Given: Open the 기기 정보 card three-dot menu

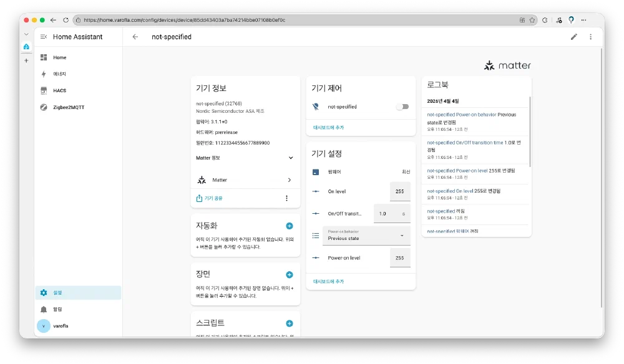Looking at the screenshot, I should point(286,198).
